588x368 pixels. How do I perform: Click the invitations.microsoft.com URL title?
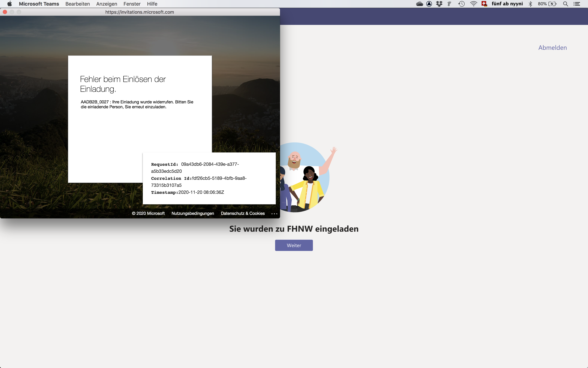pos(139,12)
